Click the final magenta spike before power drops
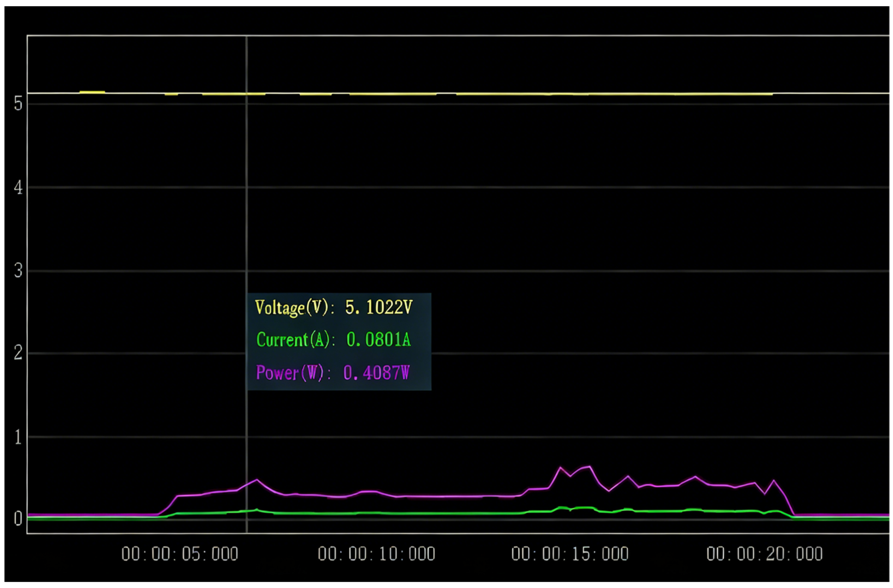 tap(774, 480)
